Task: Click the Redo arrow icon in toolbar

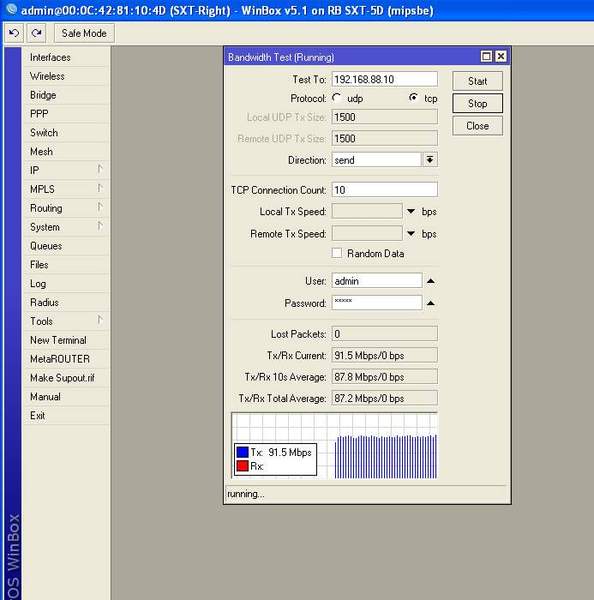Action: pyautogui.click(x=36, y=33)
